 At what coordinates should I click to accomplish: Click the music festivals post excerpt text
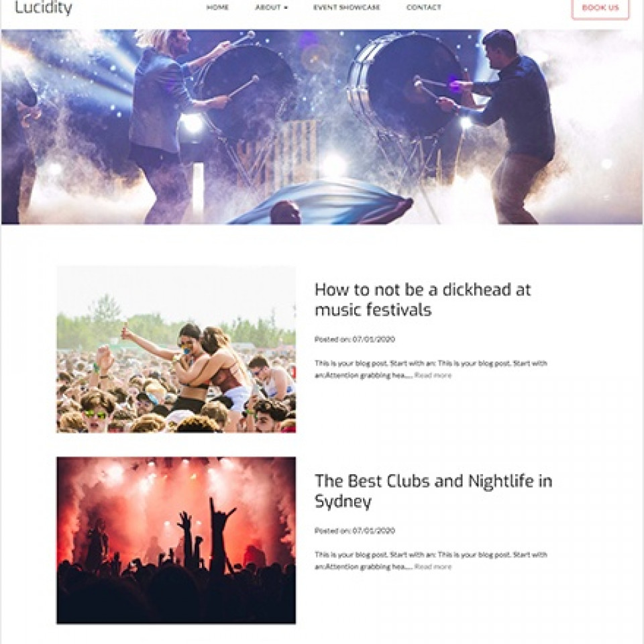pyautogui.click(x=431, y=369)
